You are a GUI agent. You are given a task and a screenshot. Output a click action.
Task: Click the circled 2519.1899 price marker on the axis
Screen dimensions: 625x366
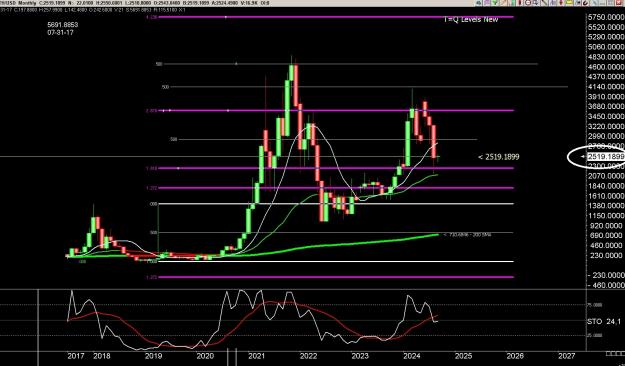[605, 157]
